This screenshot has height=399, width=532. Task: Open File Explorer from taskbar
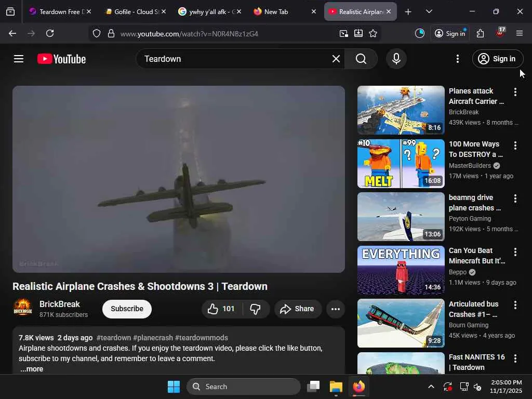tap(336, 387)
